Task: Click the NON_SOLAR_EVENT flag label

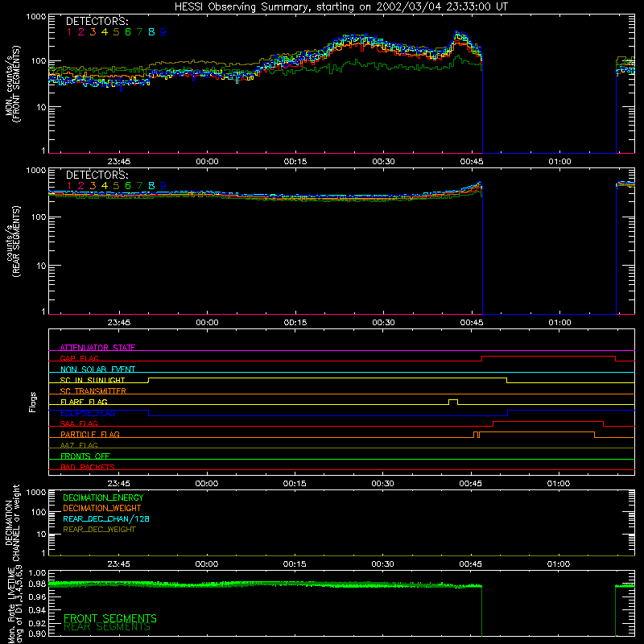Action: 97,369
